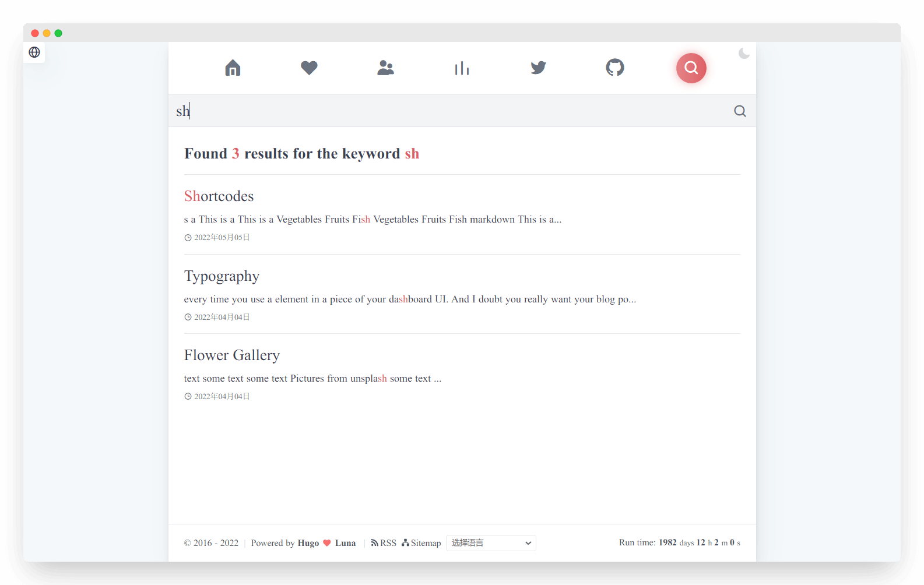This screenshot has height=585, width=924.
Task: Toggle dark mode with moon icon
Action: pyautogui.click(x=744, y=54)
